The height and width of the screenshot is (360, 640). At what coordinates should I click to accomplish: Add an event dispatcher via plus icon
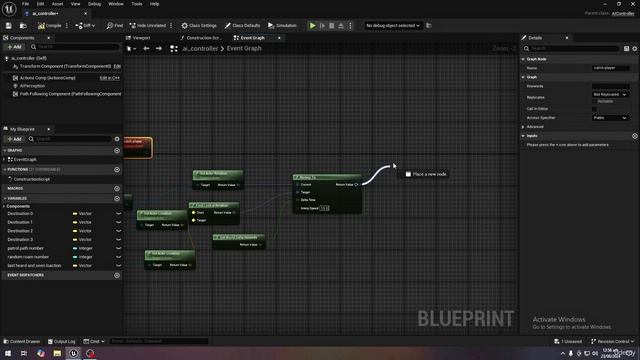(x=117, y=276)
